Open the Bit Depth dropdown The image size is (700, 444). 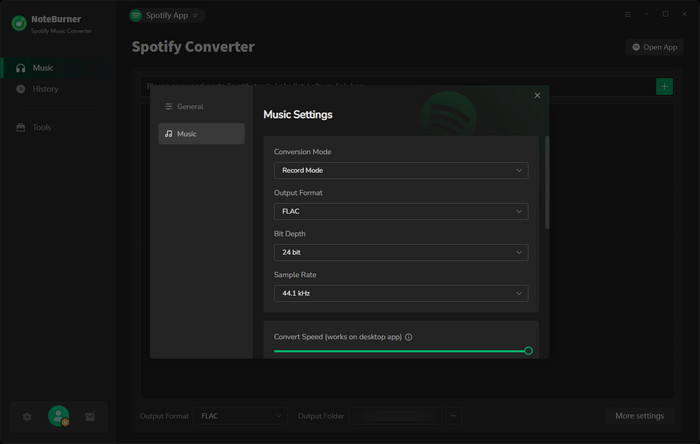click(x=400, y=253)
